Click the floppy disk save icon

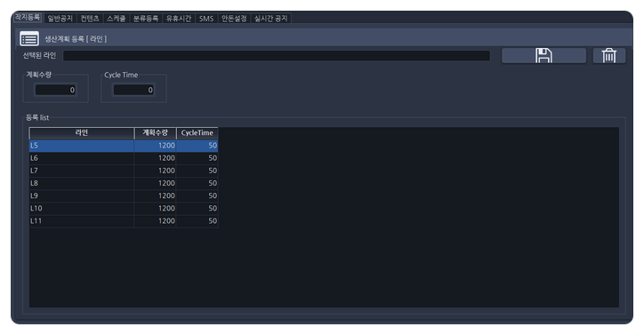[543, 55]
